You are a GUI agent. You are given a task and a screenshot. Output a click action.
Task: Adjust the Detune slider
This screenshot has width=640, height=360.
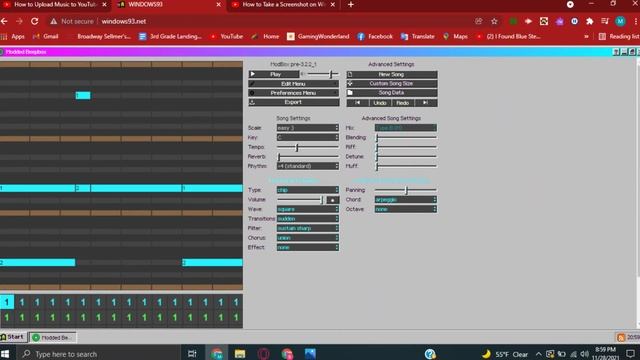tap(406, 157)
